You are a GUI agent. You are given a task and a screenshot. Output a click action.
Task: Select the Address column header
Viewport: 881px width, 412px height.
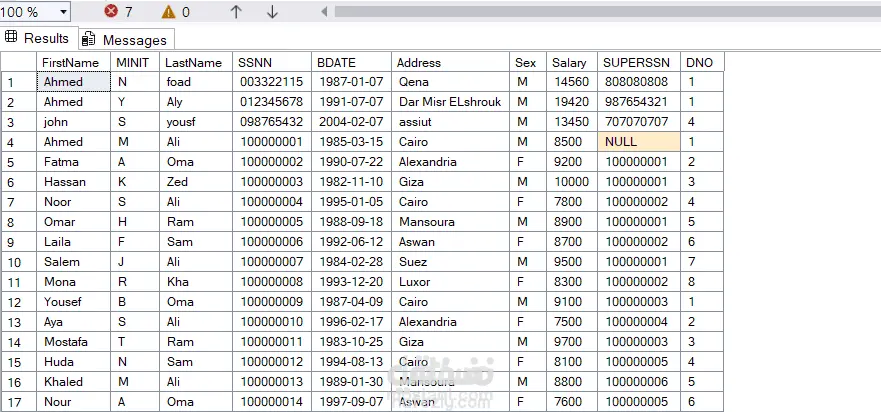point(450,62)
